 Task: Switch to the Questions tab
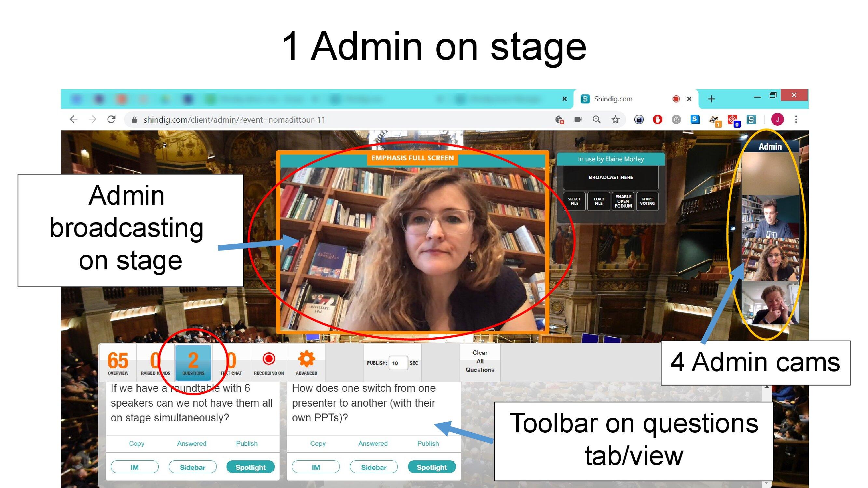193,362
